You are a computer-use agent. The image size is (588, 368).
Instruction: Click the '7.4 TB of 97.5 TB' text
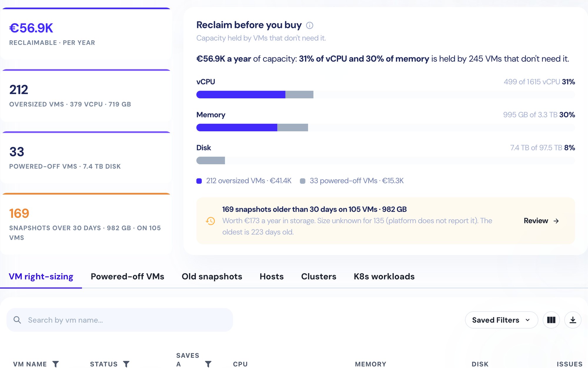click(536, 148)
